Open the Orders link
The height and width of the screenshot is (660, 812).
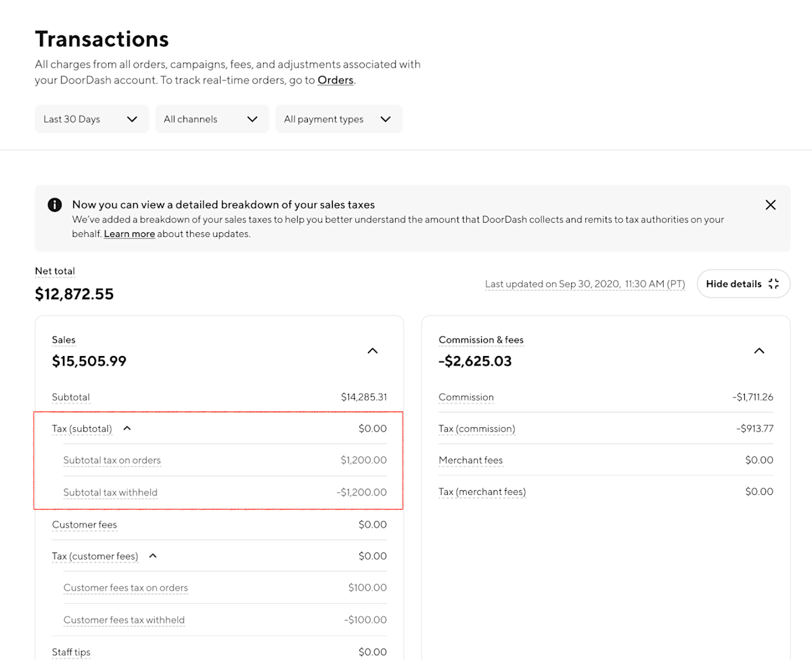(335, 80)
